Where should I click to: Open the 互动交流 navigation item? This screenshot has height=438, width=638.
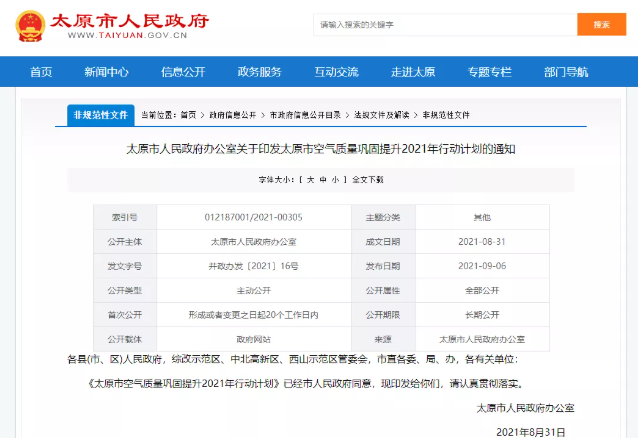[336, 72]
